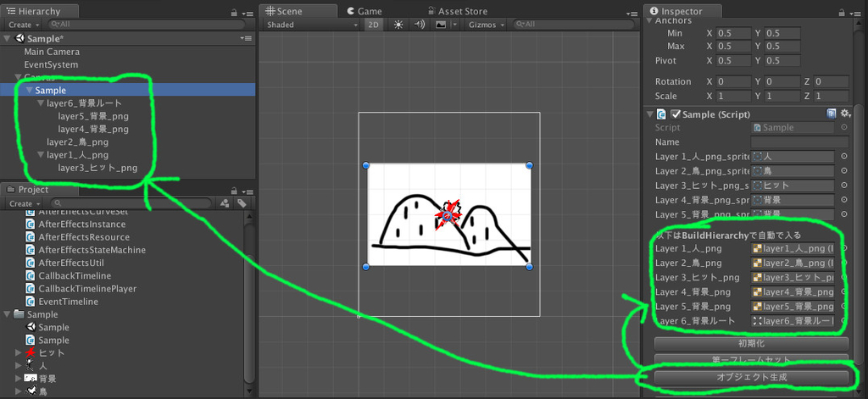Collapse the layer1_人_png node
The height and width of the screenshot is (399, 868).
coord(41,155)
